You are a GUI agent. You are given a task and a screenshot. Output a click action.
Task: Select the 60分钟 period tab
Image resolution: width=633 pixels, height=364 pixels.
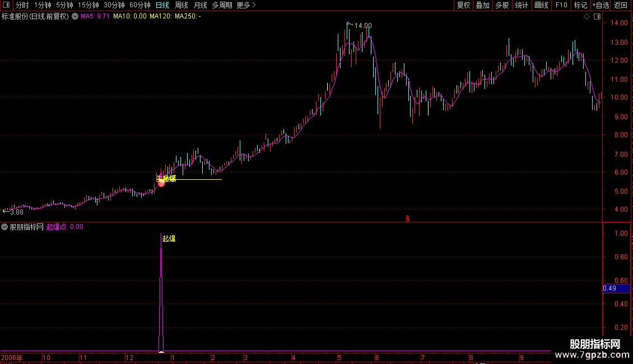coord(140,5)
